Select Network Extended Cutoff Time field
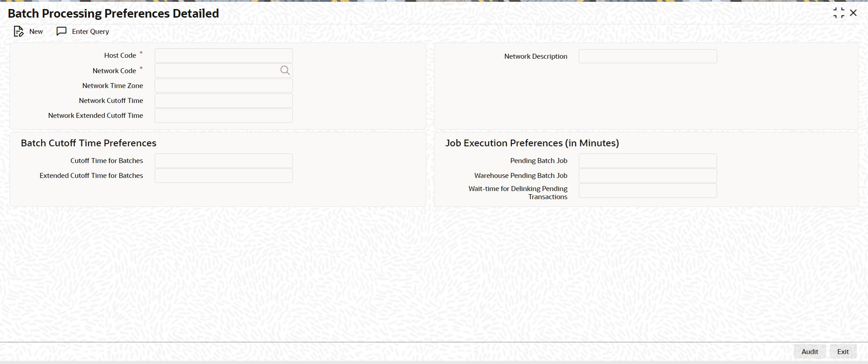The height and width of the screenshot is (364, 868). 224,116
